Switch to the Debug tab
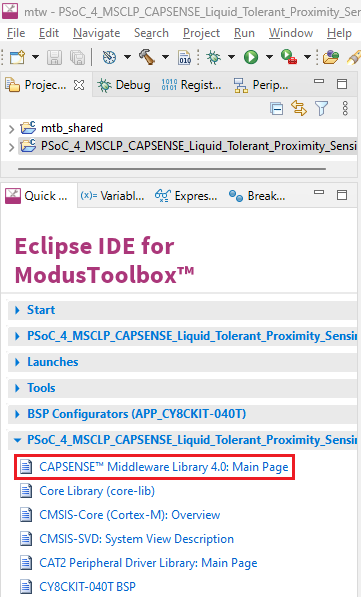Image resolution: width=361 pixels, height=597 pixels. [124, 85]
